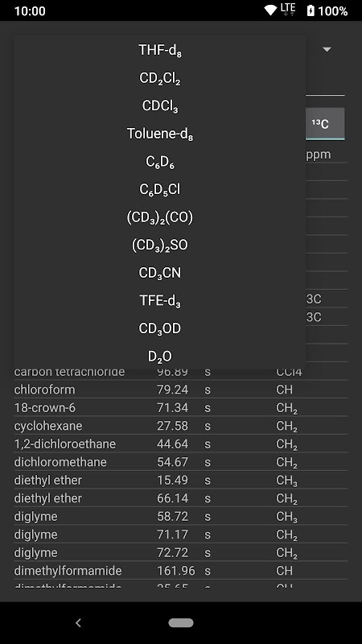Tap the home pill navigation button

coord(181,622)
